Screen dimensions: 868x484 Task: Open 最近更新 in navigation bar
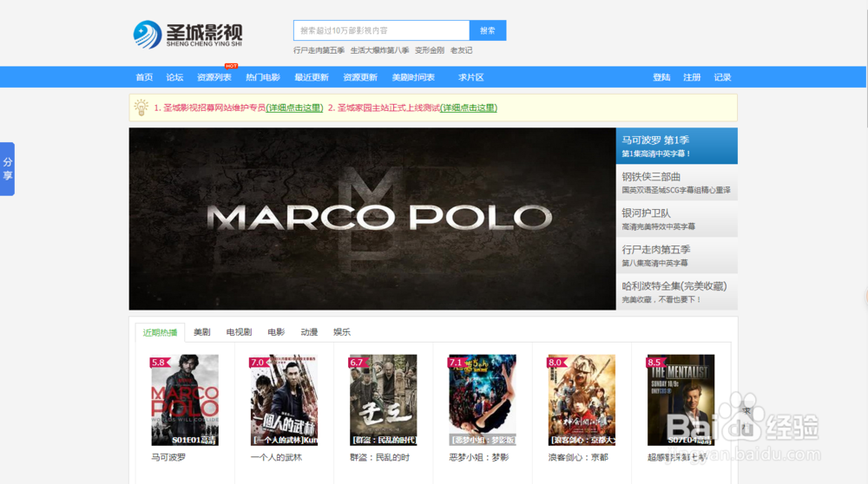[x=312, y=77]
